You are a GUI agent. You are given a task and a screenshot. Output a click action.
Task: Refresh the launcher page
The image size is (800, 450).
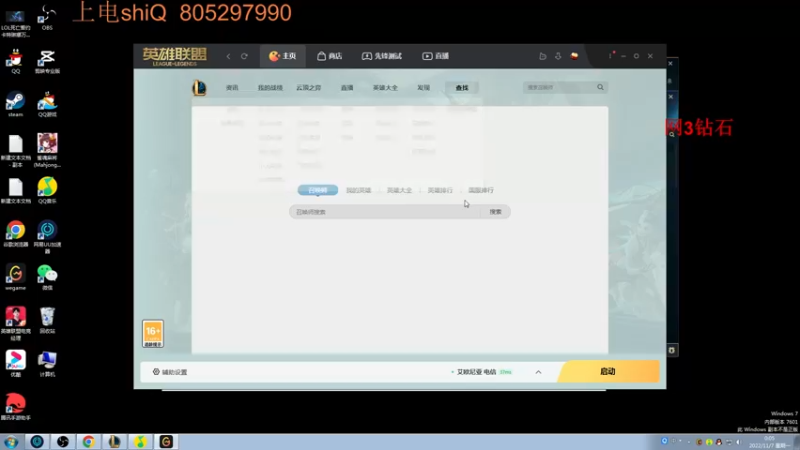[x=244, y=56]
